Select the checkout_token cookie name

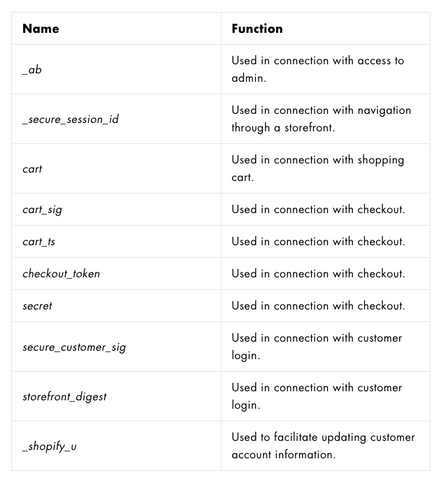pyautogui.click(x=61, y=274)
